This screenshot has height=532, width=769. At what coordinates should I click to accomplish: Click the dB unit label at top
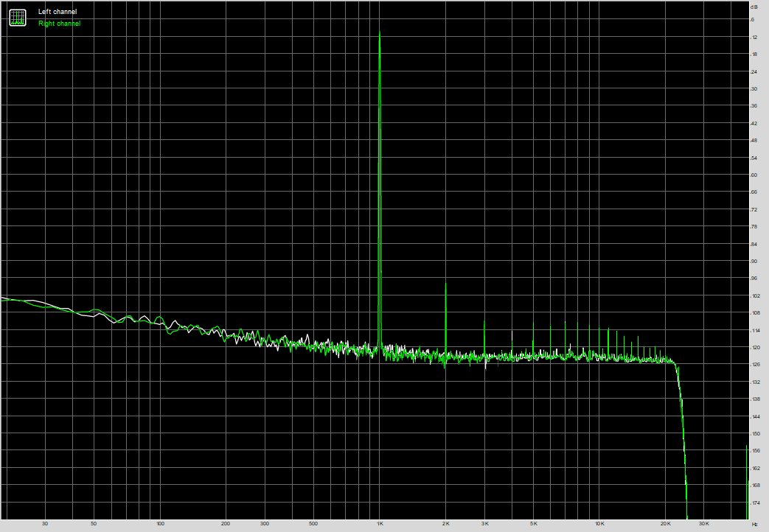[754, 7]
